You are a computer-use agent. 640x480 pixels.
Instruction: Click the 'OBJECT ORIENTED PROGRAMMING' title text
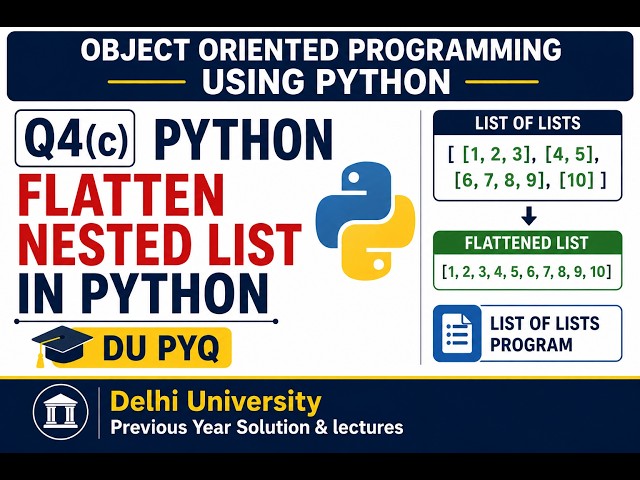[320, 50]
